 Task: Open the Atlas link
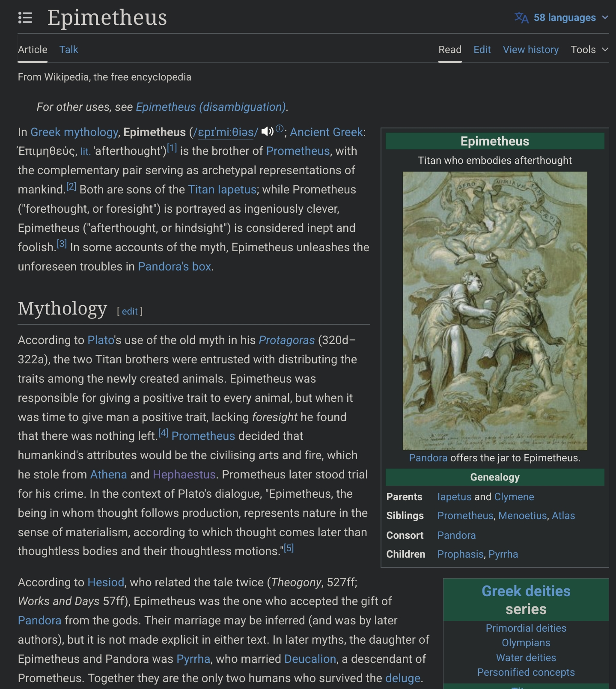point(563,516)
